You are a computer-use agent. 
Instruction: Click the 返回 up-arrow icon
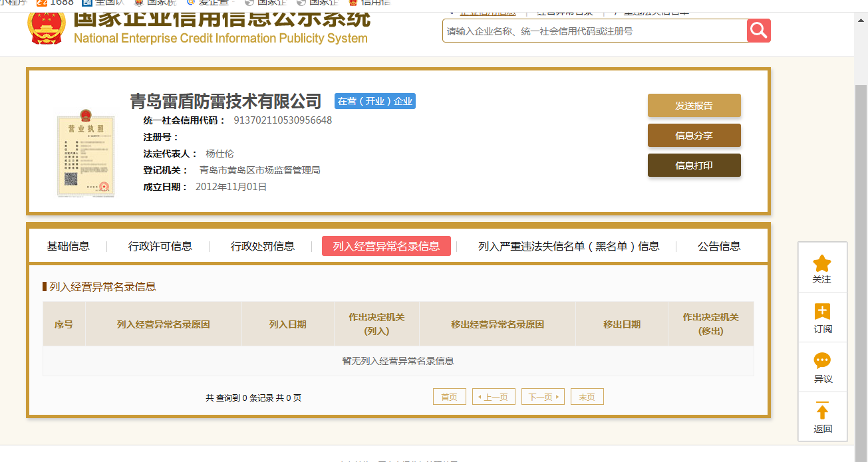(x=822, y=411)
